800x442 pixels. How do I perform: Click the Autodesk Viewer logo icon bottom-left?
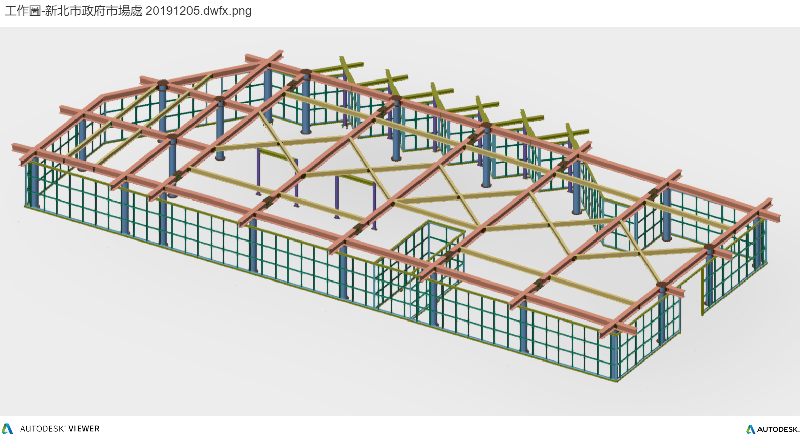point(9,429)
